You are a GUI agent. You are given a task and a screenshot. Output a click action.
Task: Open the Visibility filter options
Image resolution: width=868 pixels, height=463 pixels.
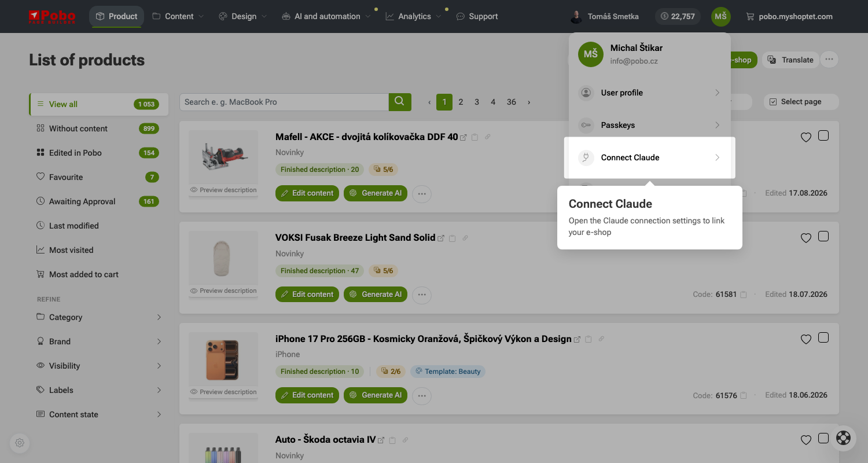[98, 366]
